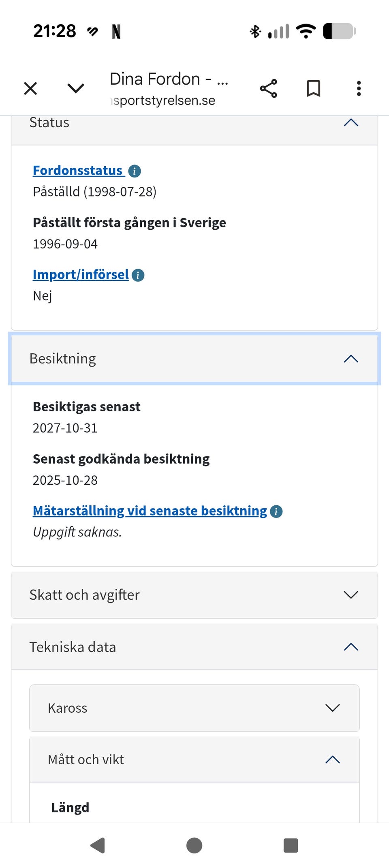The image size is (389, 868).
Task: Collapse the Status section
Action: click(351, 122)
